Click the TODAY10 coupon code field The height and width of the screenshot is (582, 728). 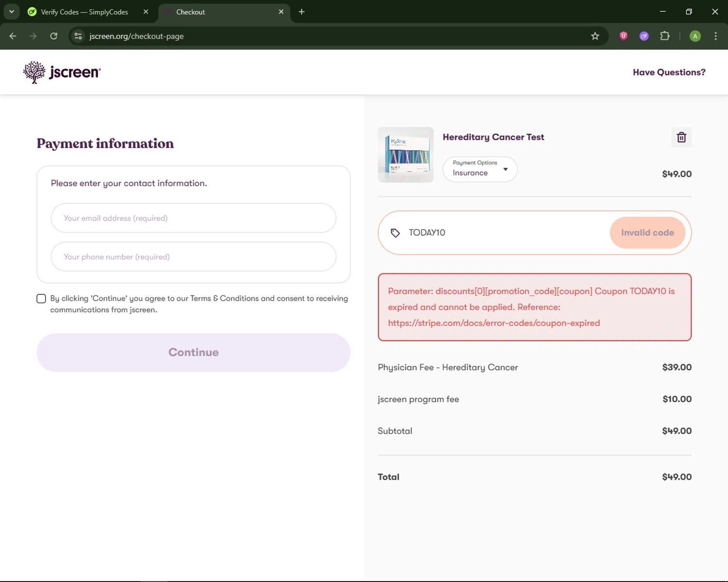[x=505, y=233]
